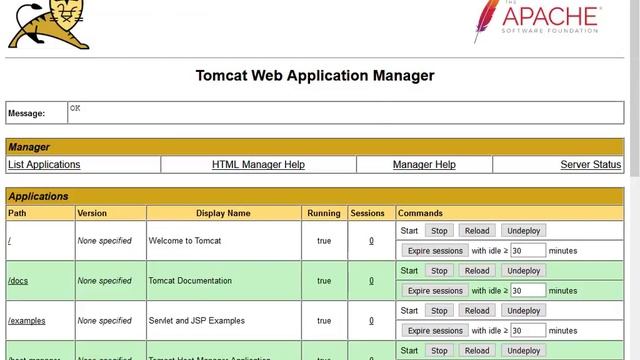View sessions count for Tomcat Documentation
640x360 pixels.
pyautogui.click(x=371, y=281)
